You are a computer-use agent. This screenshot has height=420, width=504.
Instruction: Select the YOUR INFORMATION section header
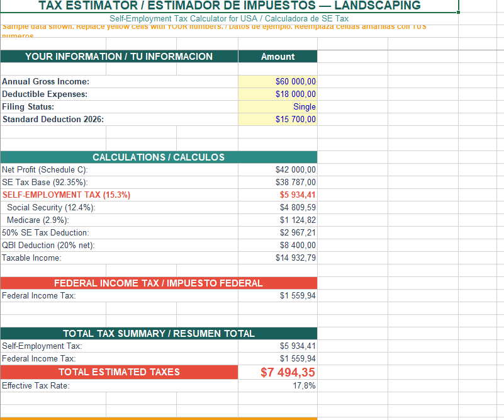tap(120, 56)
